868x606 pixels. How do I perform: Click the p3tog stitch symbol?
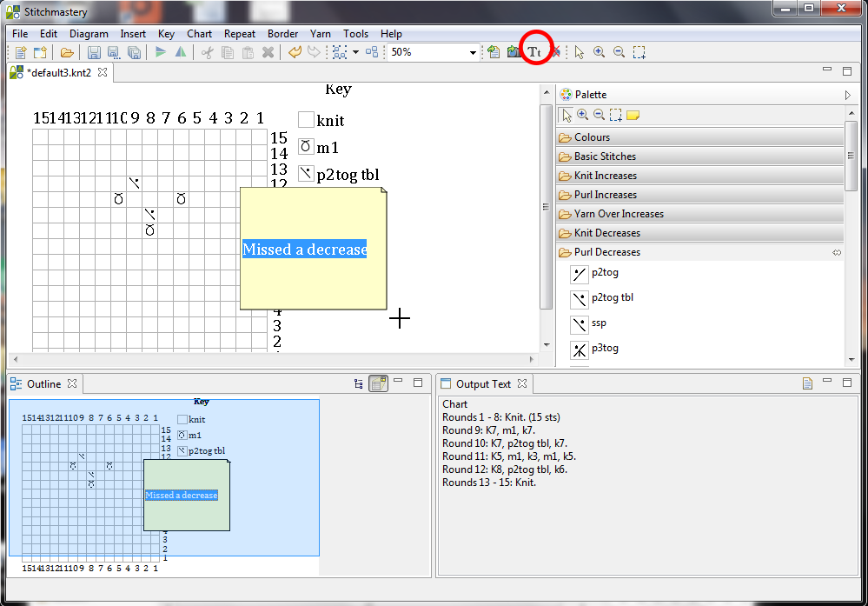coord(580,350)
